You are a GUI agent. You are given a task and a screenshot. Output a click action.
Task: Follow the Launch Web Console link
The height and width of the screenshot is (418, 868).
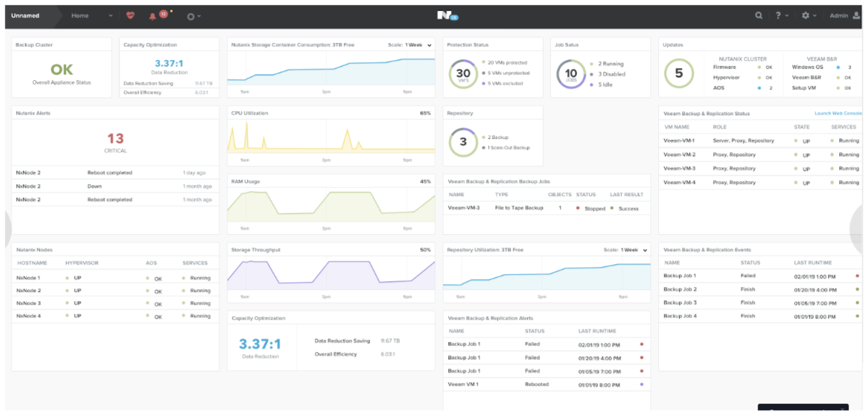(x=837, y=113)
